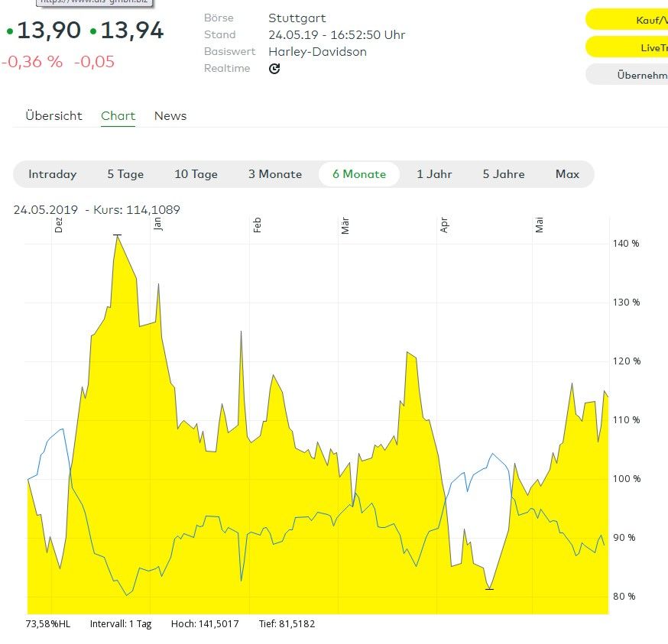Select the 6 Monate range
The width and height of the screenshot is (668, 644).
(359, 174)
